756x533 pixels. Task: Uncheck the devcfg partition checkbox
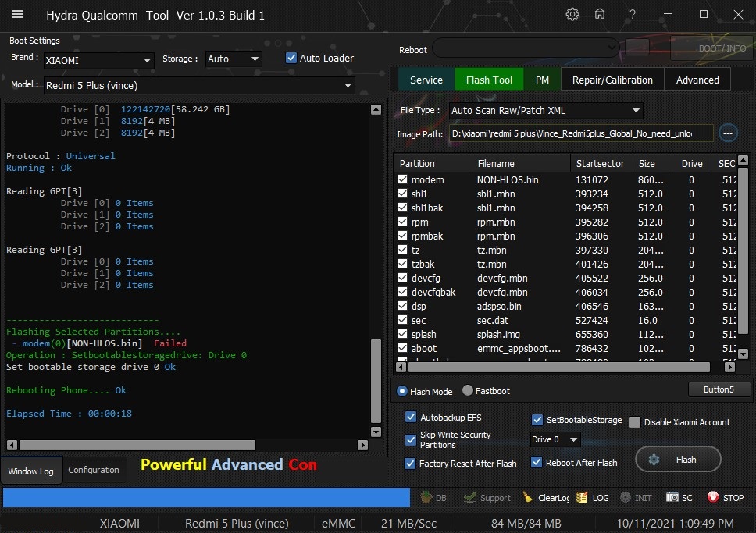tap(402, 278)
